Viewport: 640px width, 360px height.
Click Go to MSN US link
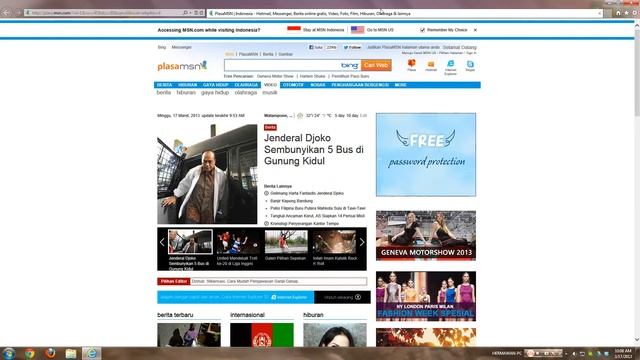(x=380, y=30)
